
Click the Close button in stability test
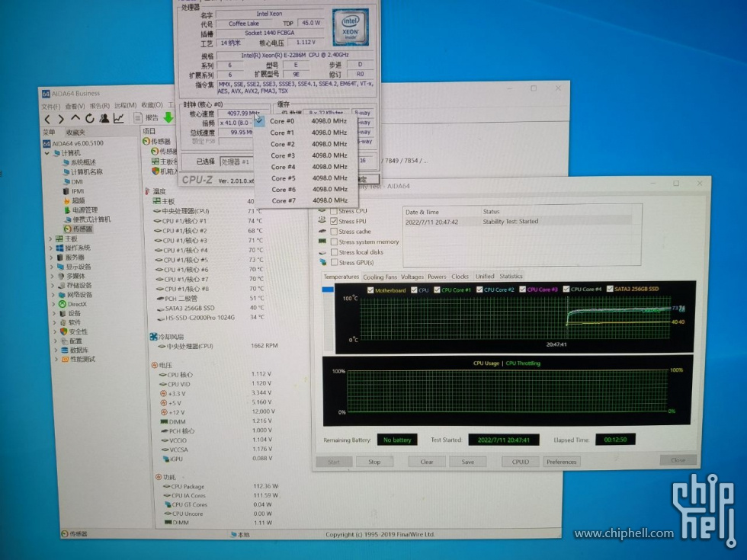[678, 460]
